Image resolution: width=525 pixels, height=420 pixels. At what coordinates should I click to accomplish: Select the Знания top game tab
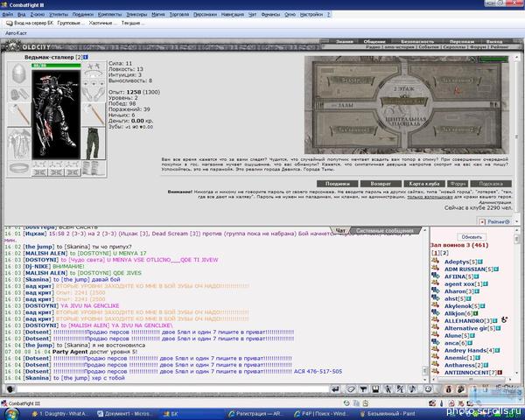point(345,42)
